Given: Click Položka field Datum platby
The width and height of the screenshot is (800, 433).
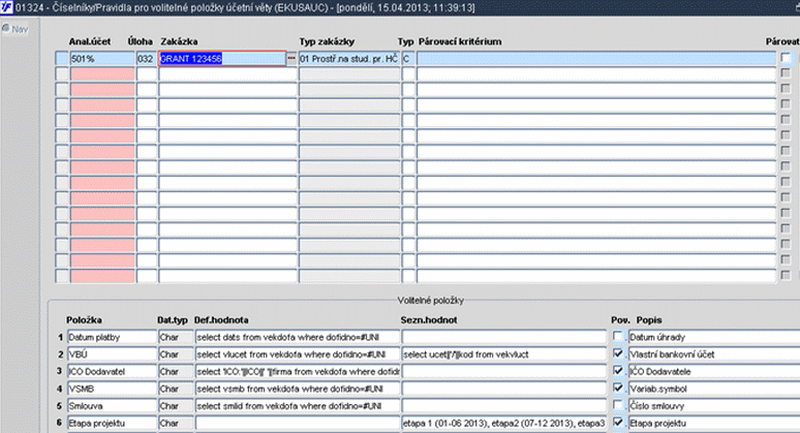Looking at the screenshot, I should [x=112, y=337].
